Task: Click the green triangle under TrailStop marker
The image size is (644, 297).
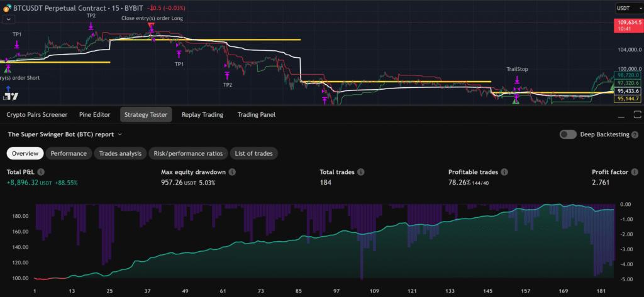Action: pos(515,101)
